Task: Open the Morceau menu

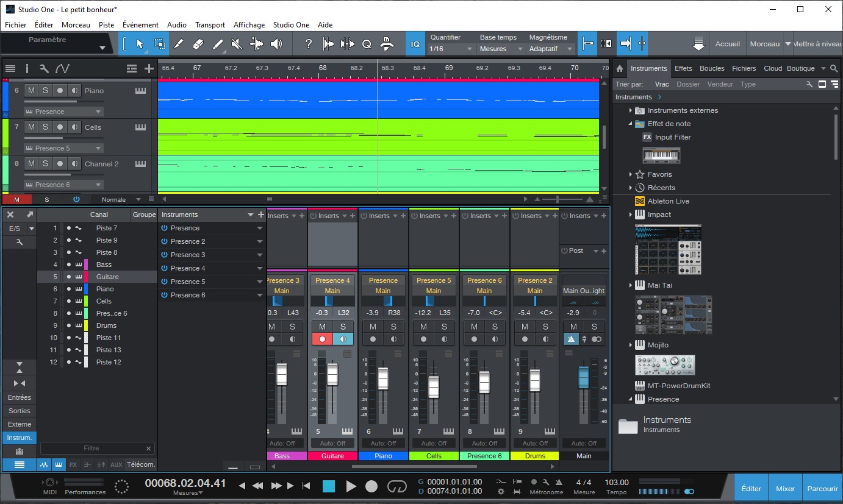Action: 76,25
